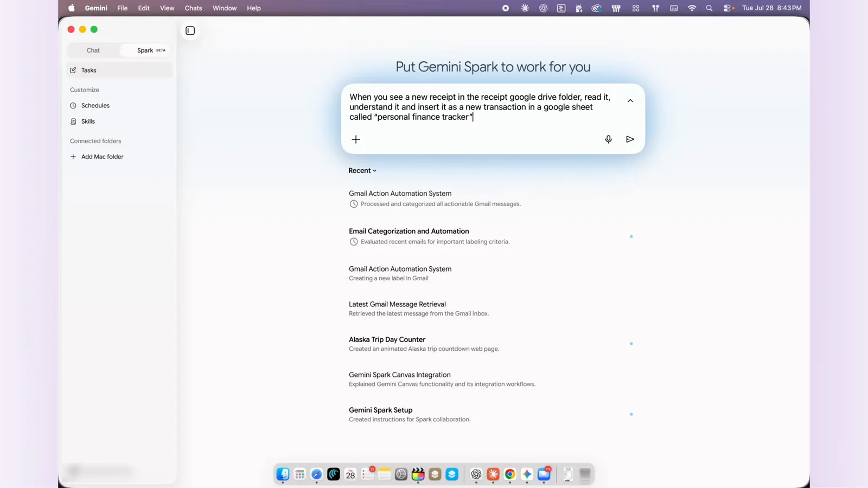
Task: Open Tasks in the sidebar
Action: pyautogui.click(x=119, y=70)
